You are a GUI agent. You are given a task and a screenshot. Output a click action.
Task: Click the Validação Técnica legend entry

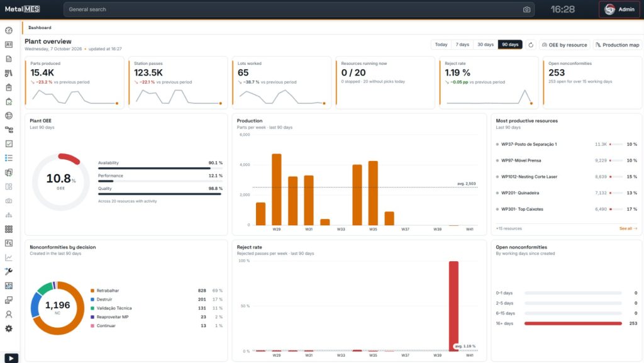pyautogui.click(x=157, y=308)
